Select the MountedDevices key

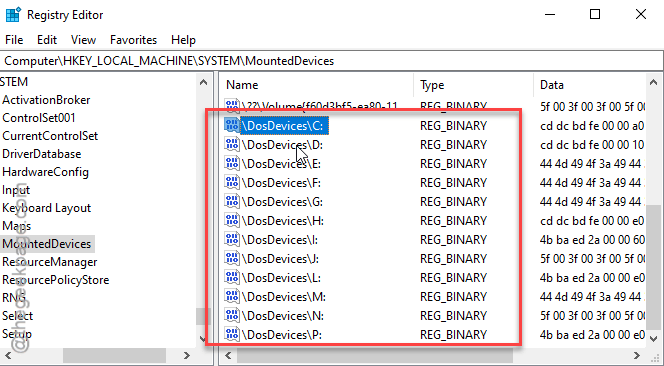click(47, 244)
